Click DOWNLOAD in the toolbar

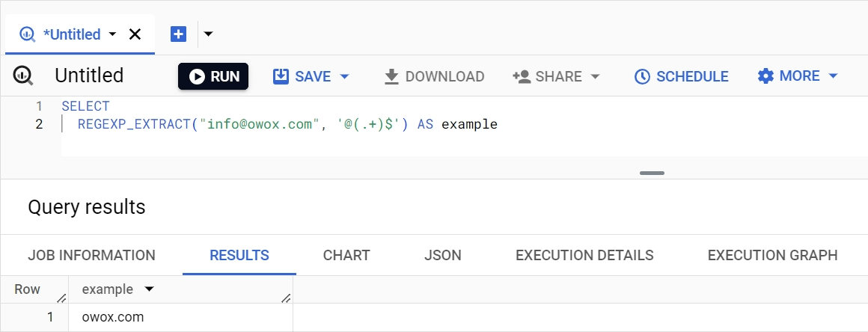pos(435,76)
